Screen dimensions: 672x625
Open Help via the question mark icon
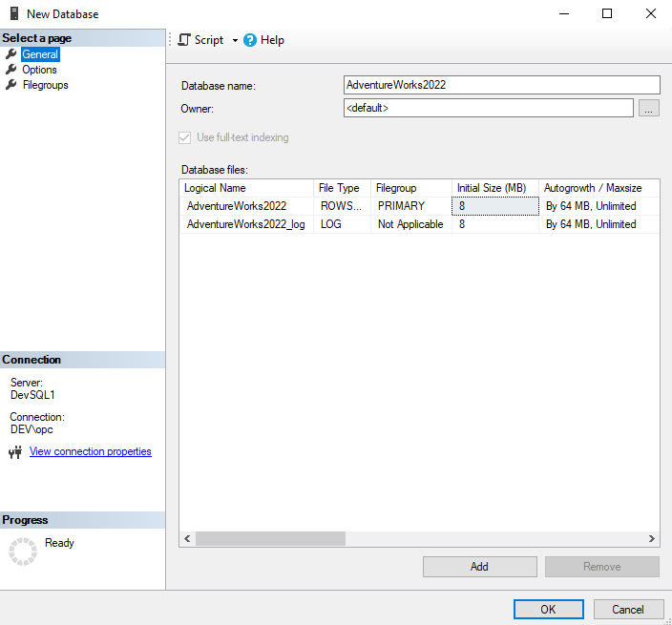click(x=250, y=40)
